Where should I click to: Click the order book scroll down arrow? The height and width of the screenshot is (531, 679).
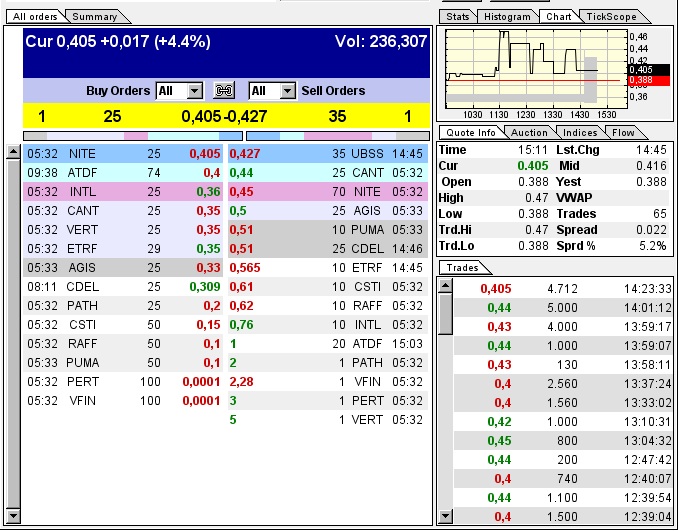13,515
